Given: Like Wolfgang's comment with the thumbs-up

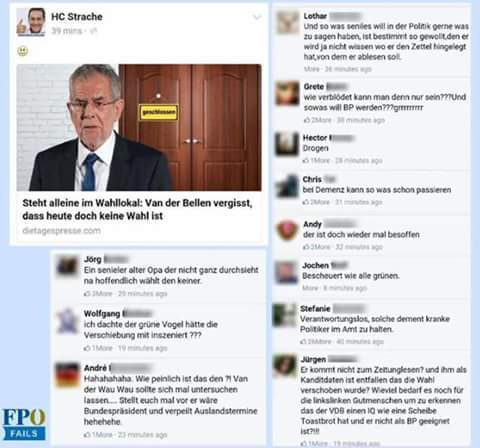Looking at the screenshot, I should [x=87, y=348].
